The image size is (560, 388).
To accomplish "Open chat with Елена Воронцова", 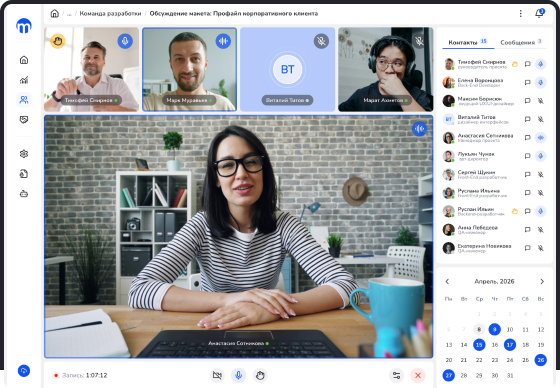I will pos(528,83).
